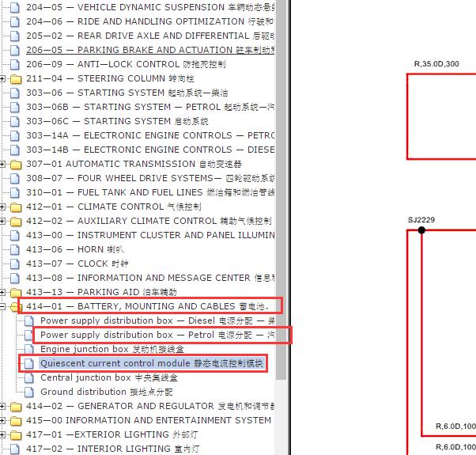Click document icon for 206-09 Anti-Lock Control
476x455 pixels.
tap(15, 65)
